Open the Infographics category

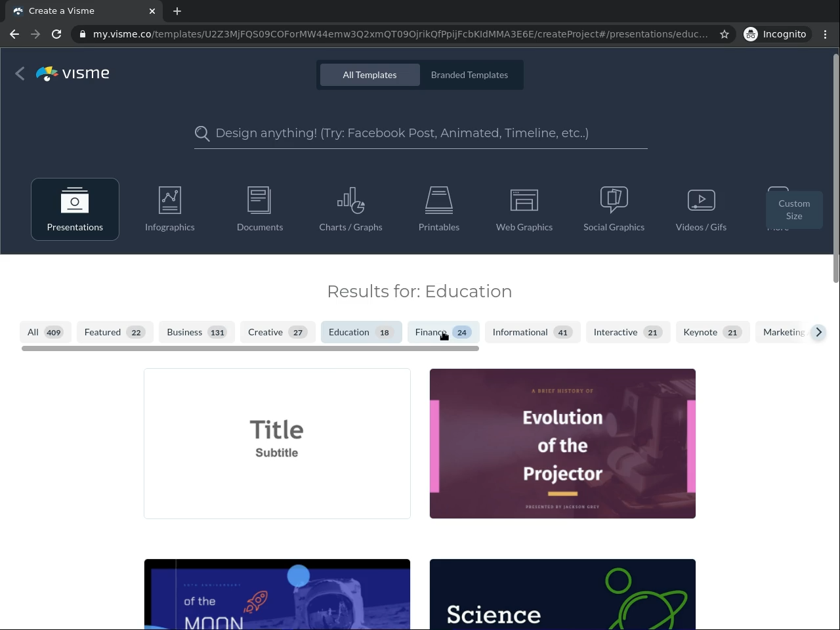pos(170,209)
